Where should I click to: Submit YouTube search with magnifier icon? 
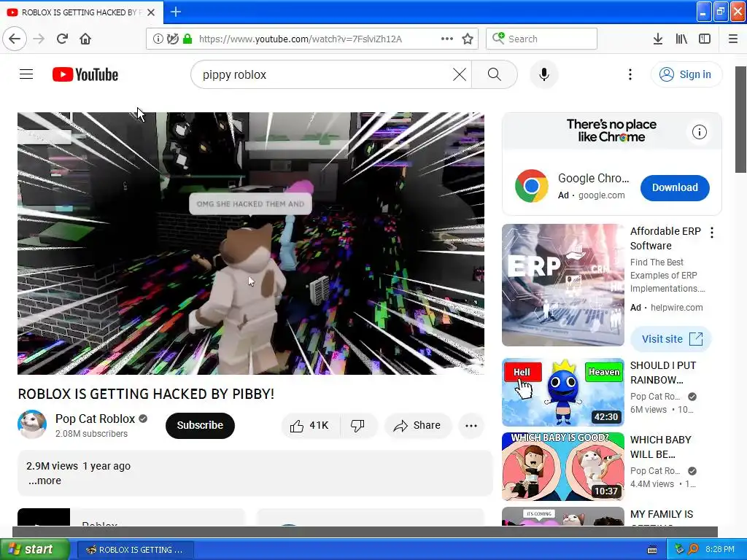click(x=495, y=74)
